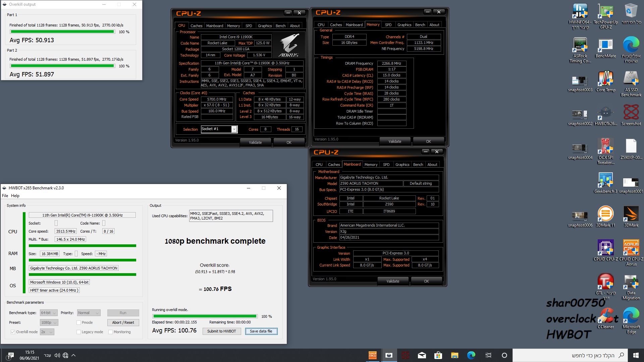
Task: Launch OCX SPI Tweaker icon
Action: pos(605,151)
